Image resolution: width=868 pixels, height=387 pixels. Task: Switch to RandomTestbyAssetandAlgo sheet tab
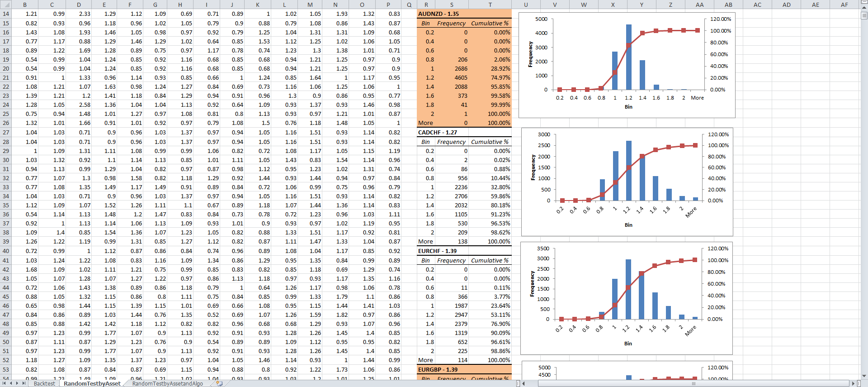tap(167, 383)
